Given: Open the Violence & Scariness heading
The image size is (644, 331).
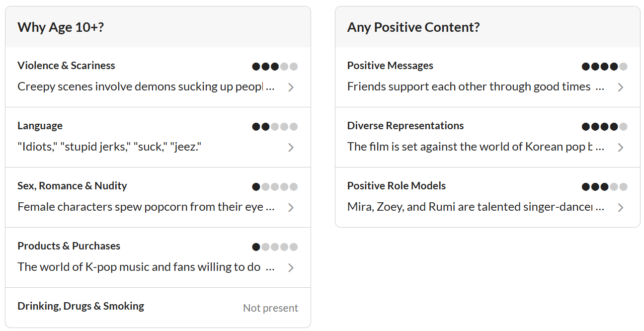Looking at the screenshot, I should 66,66.
